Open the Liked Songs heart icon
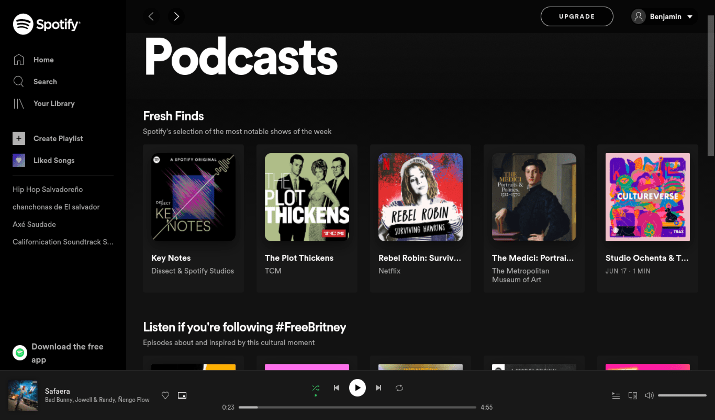Viewport: 715px width, 420px height. (19, 160)
